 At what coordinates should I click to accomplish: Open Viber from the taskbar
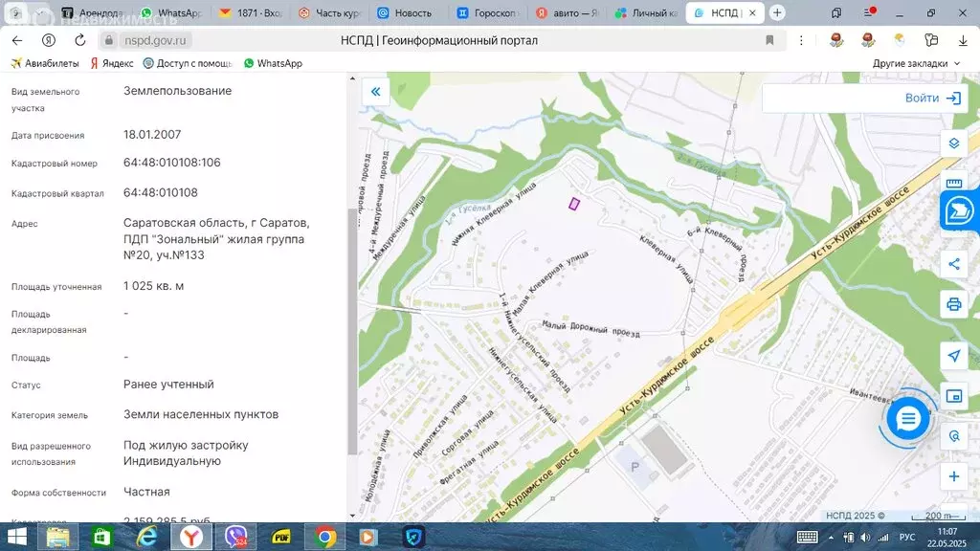(x=235, y=537)
